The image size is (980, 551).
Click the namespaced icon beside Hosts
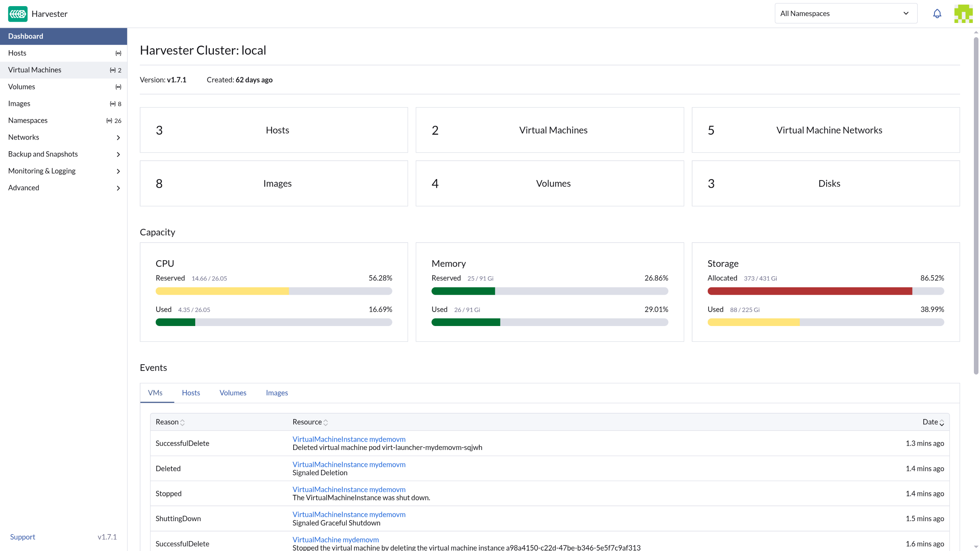click(118, 53)
